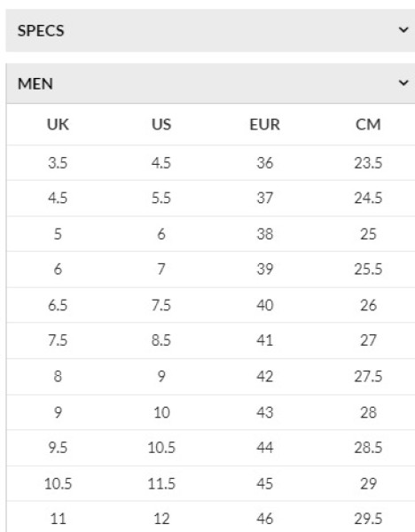Collapse the SPECS section chevron

(403, 30)
